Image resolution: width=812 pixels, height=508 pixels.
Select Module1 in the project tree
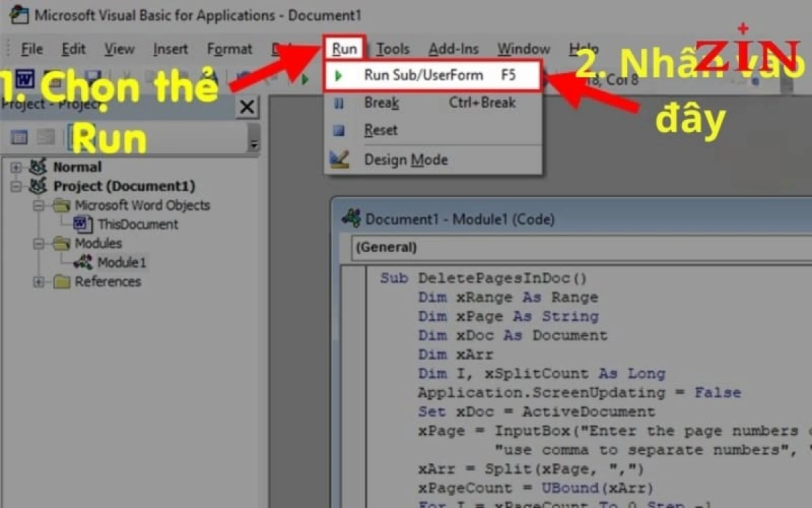(121, 262)
